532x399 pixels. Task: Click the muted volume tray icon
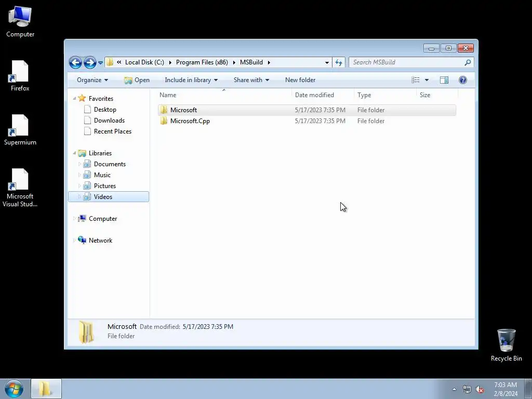tap(480, 389)
